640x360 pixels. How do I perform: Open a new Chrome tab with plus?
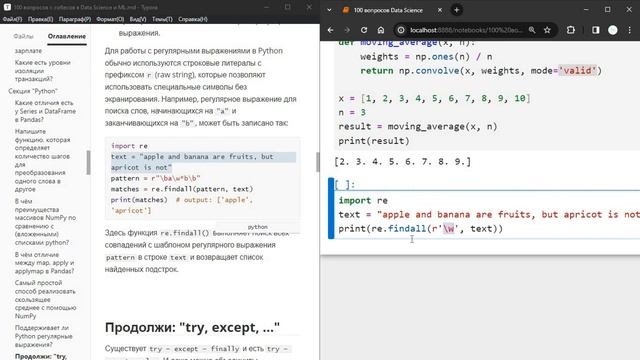(x=456, y=10)
